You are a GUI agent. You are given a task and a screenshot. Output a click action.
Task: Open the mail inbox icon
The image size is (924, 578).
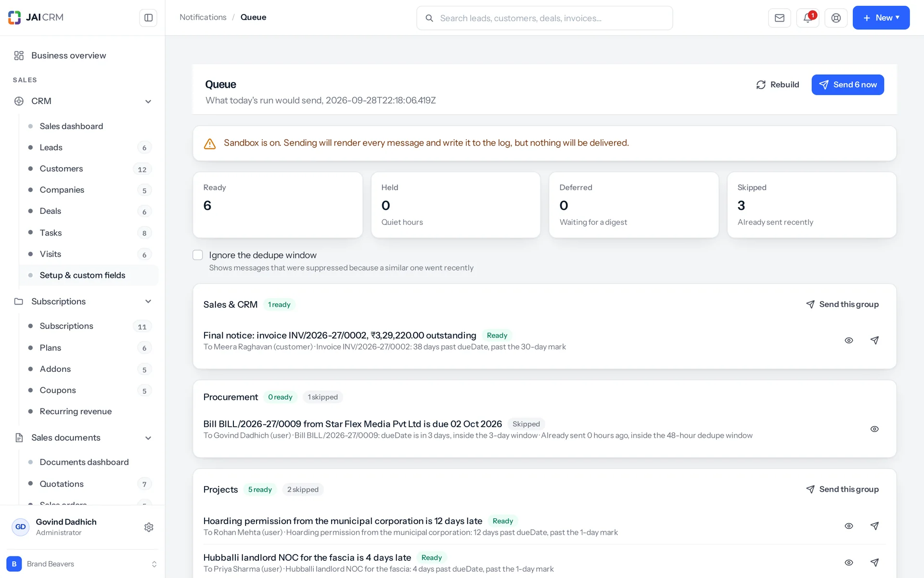[x=780, y=18]
